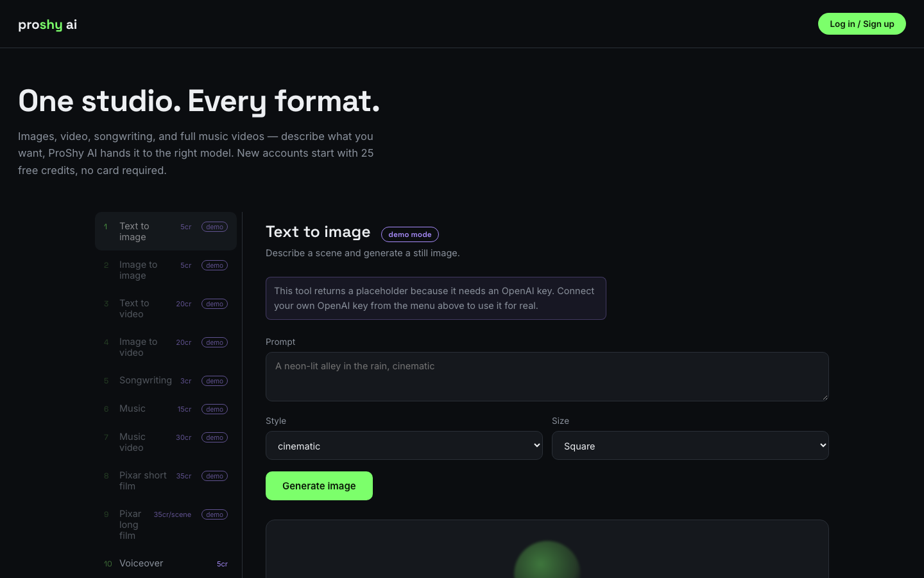Click the demo badge on Pixar short film
Image resolution: width=924 pixels, height=578 pixels.
[x=214, y=476]
